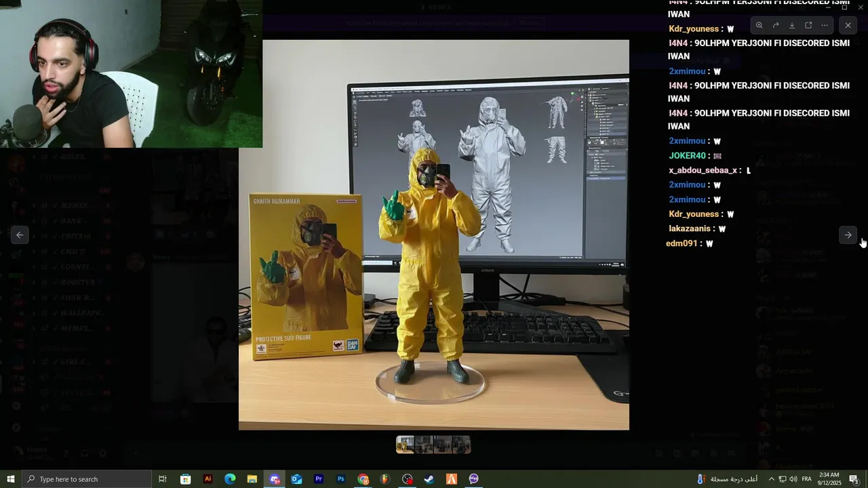
Task: Click the taskbar search box
Action: (x=87, y=479)
